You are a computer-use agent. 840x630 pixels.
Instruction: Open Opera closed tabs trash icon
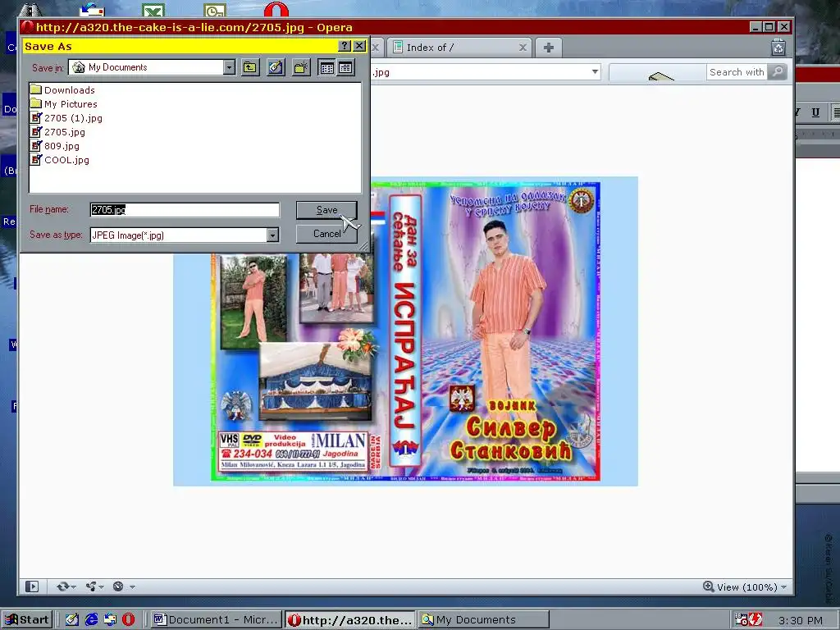click(778, 48)
